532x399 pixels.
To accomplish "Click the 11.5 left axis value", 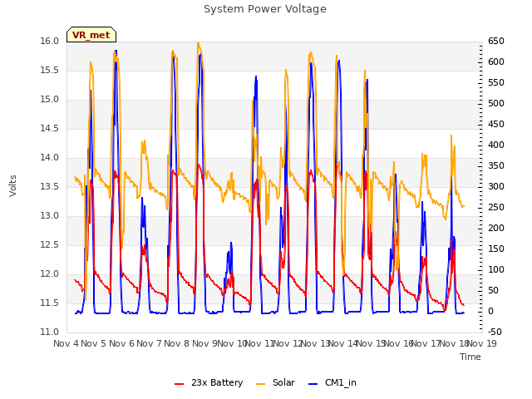I will [50, 303].
